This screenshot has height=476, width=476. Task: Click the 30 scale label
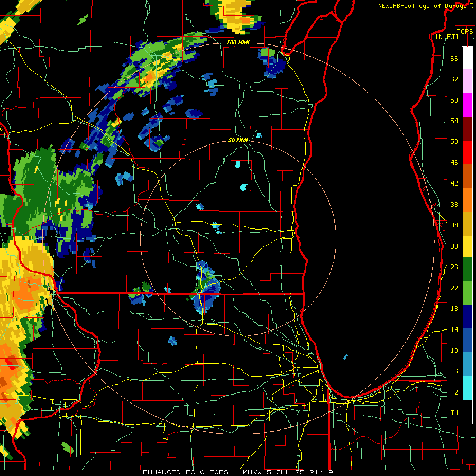pyautogui.click(x=454, y=246)
